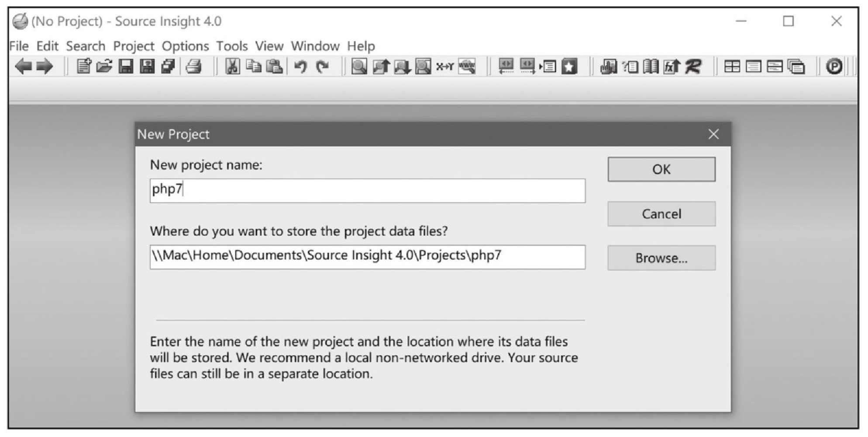Click the Browse... button
The image size is (868, 437).
click(661, 258)
